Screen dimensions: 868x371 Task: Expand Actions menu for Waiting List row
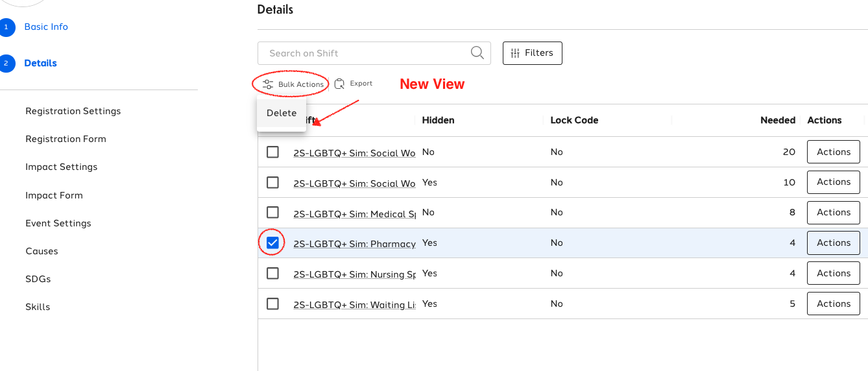point(834,304)
